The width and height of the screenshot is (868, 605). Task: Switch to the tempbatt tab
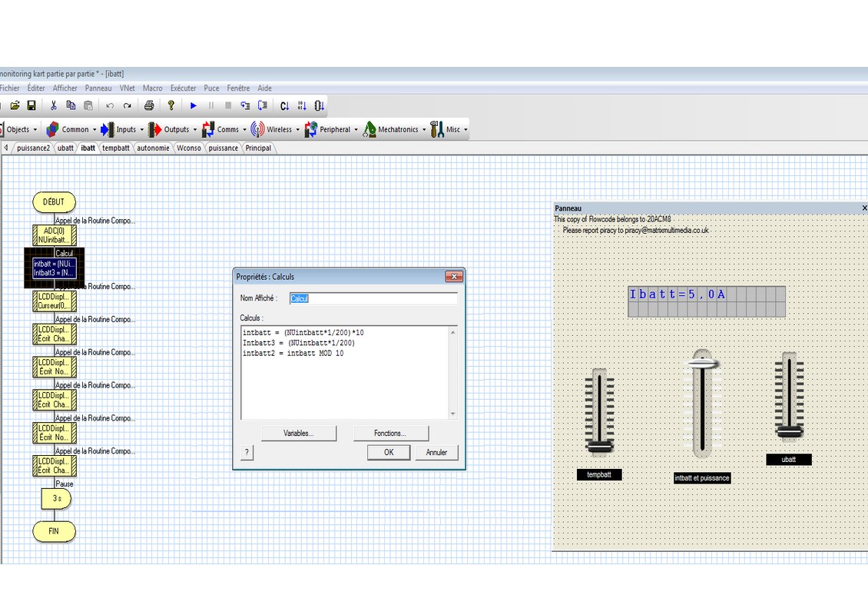point(116,148)
